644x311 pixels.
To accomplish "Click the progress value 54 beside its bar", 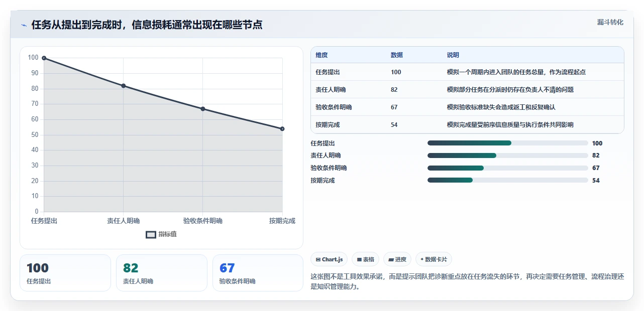I will [x=596, y=181].
